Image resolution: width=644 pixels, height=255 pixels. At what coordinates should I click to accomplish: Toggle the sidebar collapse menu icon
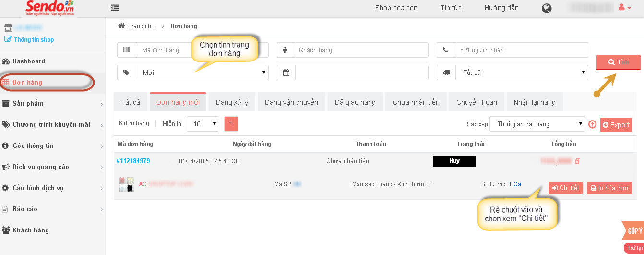(114, 8)
